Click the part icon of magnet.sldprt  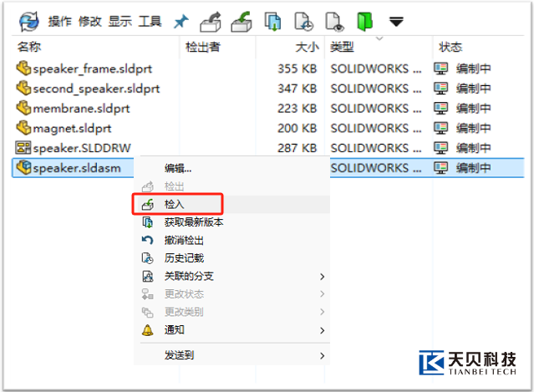pos(23,127)
